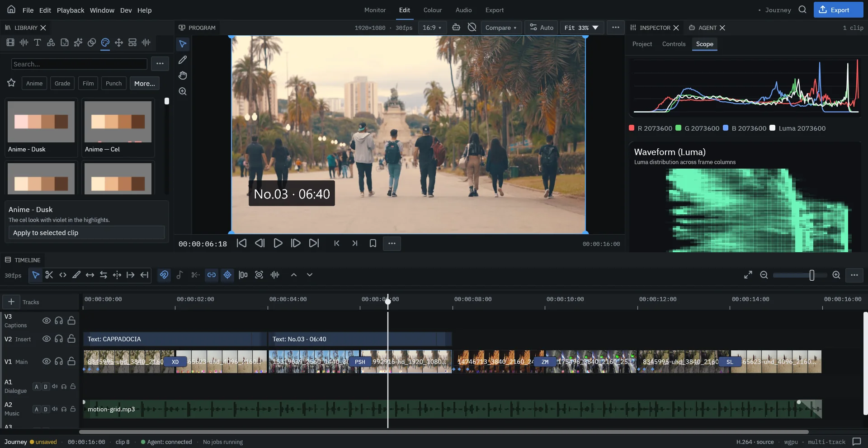
Task: Open the Fit 33% zoom dropdown
Action: coord(581,28)
